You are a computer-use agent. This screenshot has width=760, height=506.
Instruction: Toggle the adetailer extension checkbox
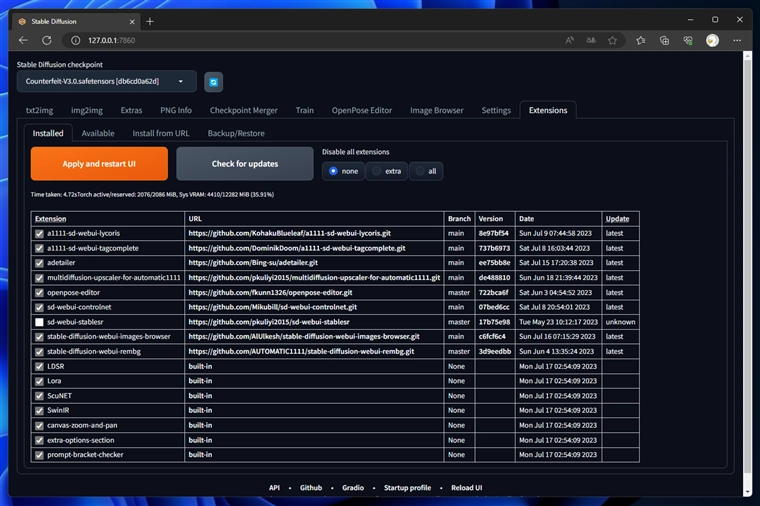[x=39, y=263]
